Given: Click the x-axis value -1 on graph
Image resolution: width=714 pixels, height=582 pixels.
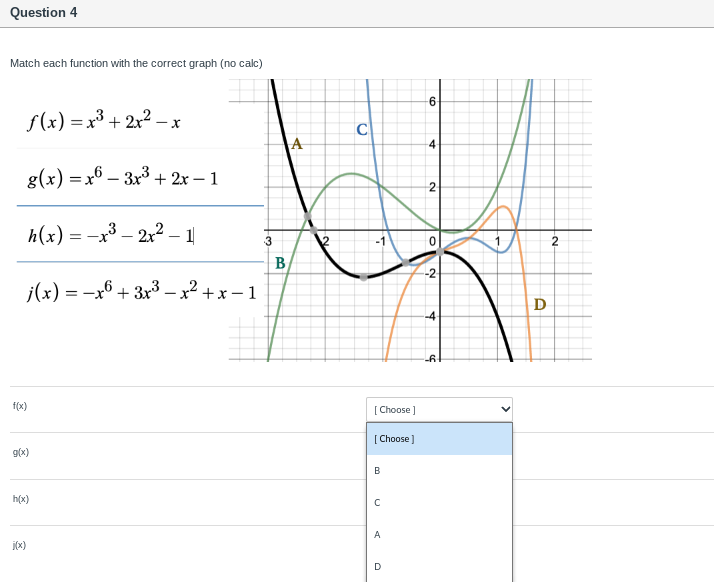Looking at the screenshot, I should point(380,241).
